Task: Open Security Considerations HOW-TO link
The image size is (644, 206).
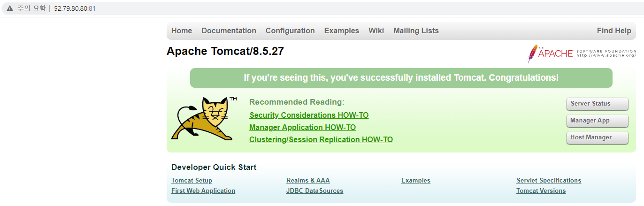Action: tap(309, 115)
